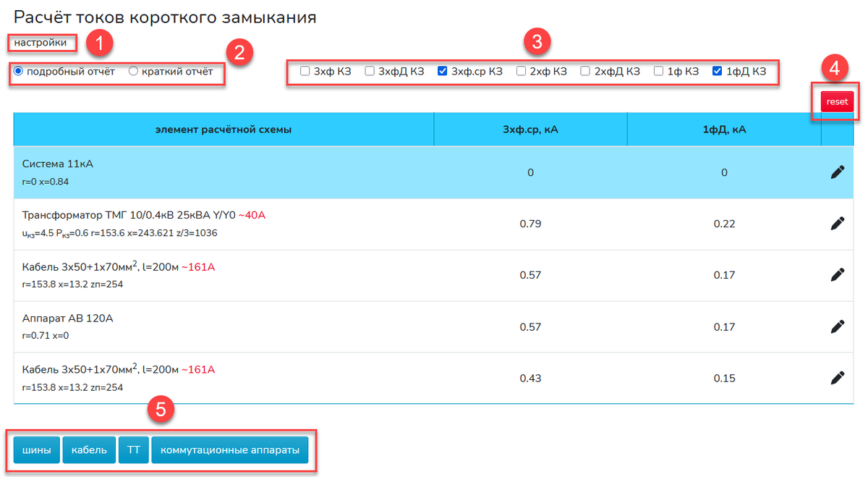Enable the 3хф КЗ checkbox
The image size is (868, 477).
pyautogui.click(x=305, y=71)
